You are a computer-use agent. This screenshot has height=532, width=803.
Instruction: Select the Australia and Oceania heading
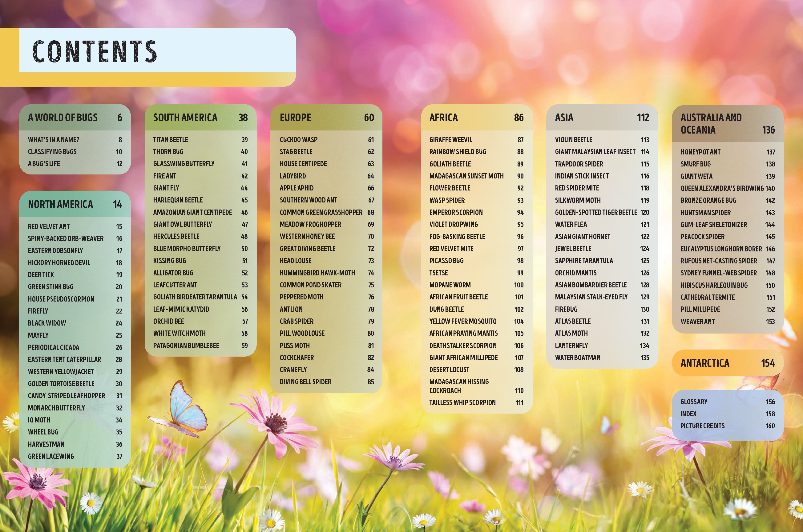pyautogui.click(x=711, y=123)
